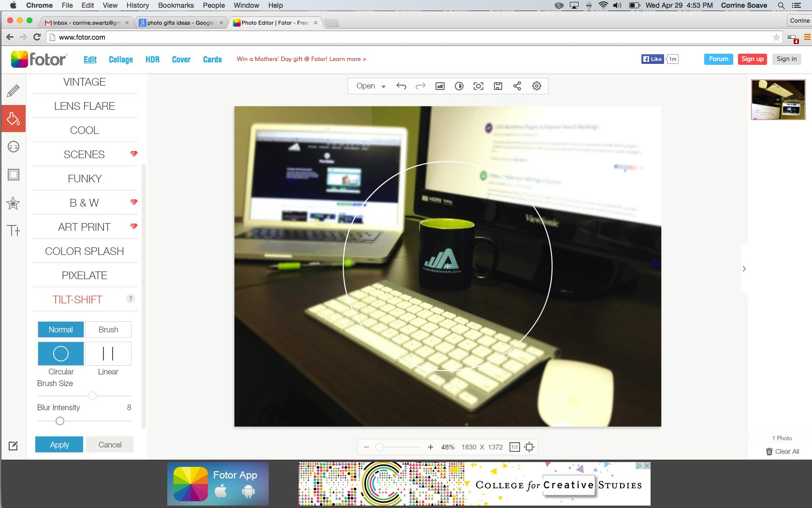Select the Effects paint bucket sidebar icon

[14, 119]
